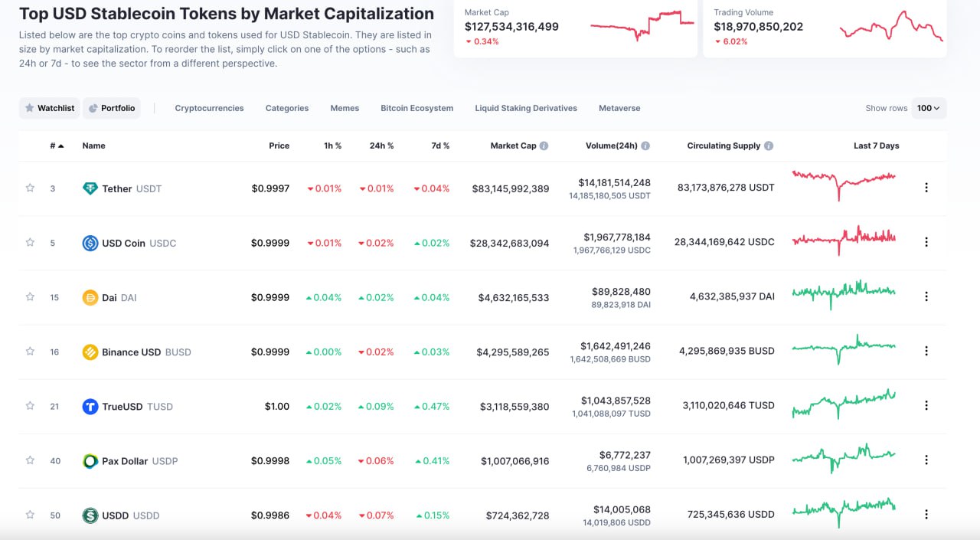Star Tether to add to watchlist
The width and height of the screenshot is (980, 540).
pos(30,188)
